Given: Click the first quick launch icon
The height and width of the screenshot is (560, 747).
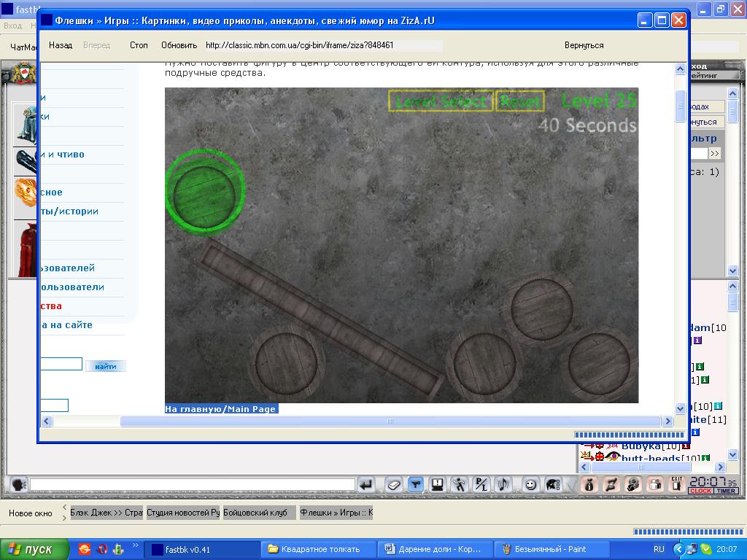Looking at the screenshot, I should coord(85,549).
